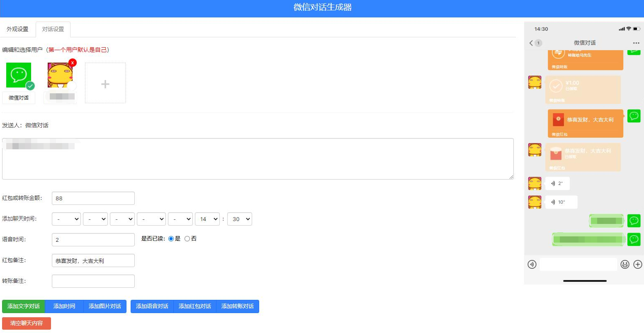Click the cat avatar beside the ¥1.00 transfer

click(x=535, y=82)
